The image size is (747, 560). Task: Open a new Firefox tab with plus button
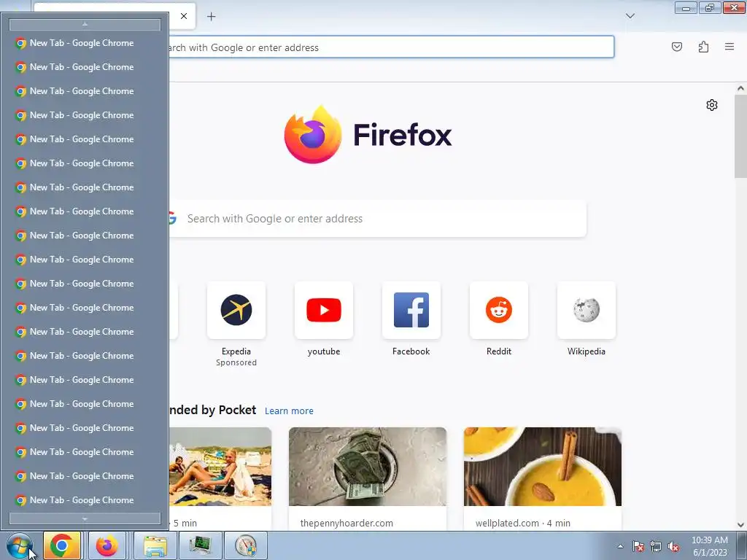(211, 16)
